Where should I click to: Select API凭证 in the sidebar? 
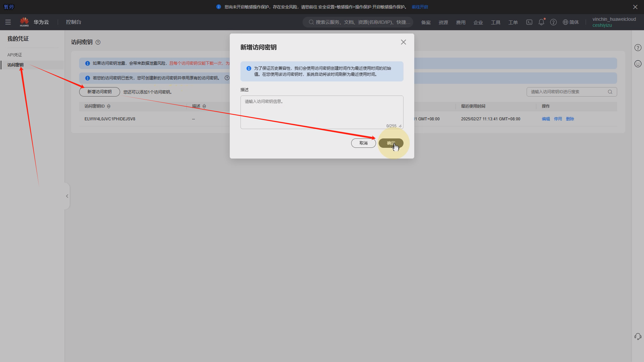[15, 55]
